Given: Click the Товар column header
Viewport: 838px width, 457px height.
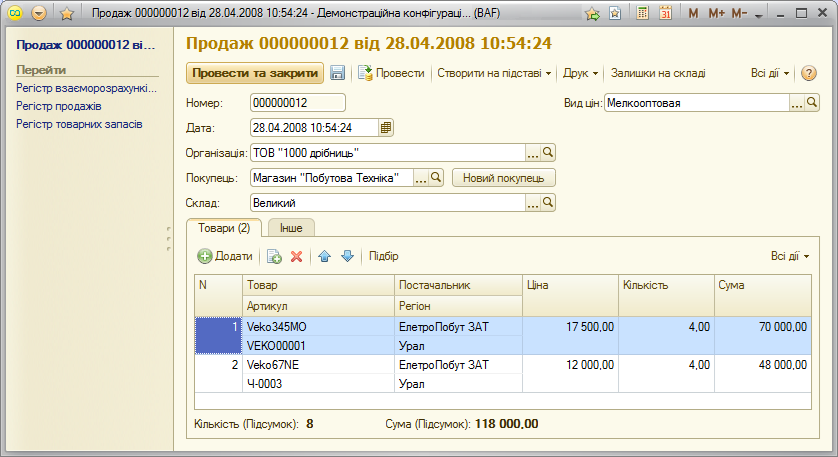Looking at the screenshot, I should coord(318,285).
